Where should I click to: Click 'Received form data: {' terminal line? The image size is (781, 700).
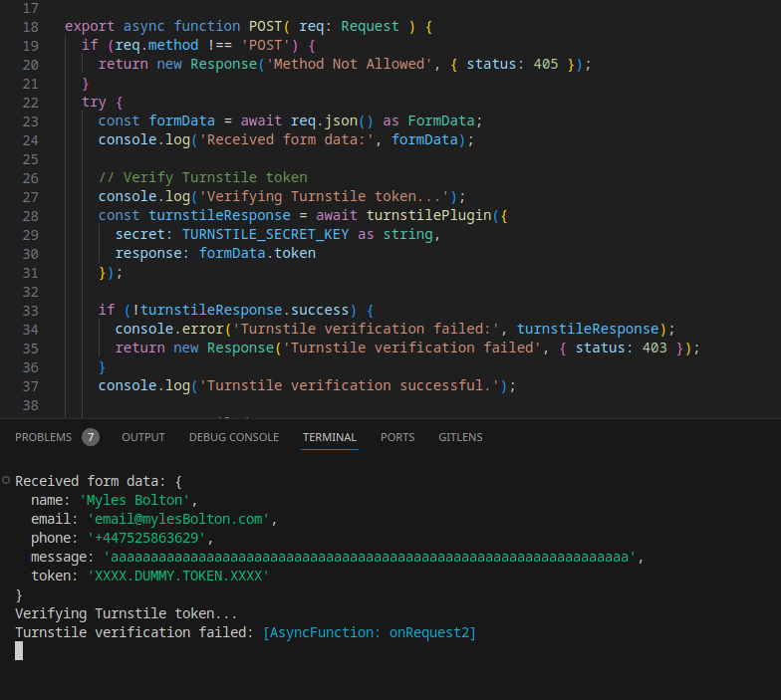tap(99, 481)
